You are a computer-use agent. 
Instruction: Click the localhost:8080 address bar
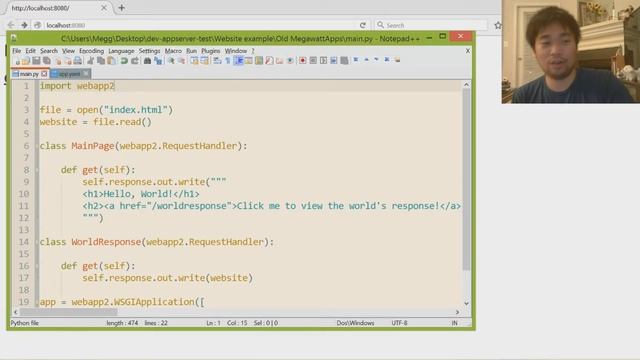point(200,25)
